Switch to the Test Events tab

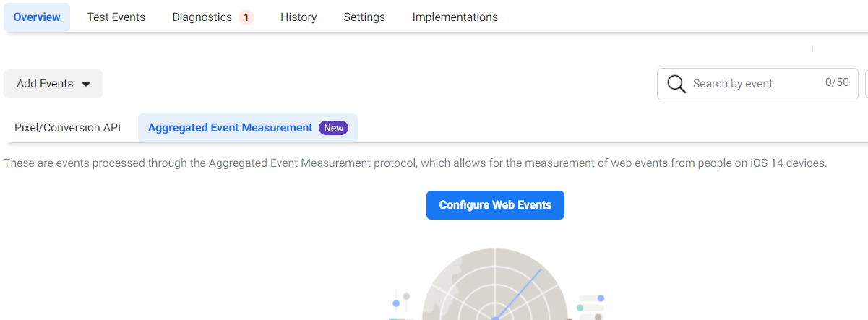coord(116,17)
